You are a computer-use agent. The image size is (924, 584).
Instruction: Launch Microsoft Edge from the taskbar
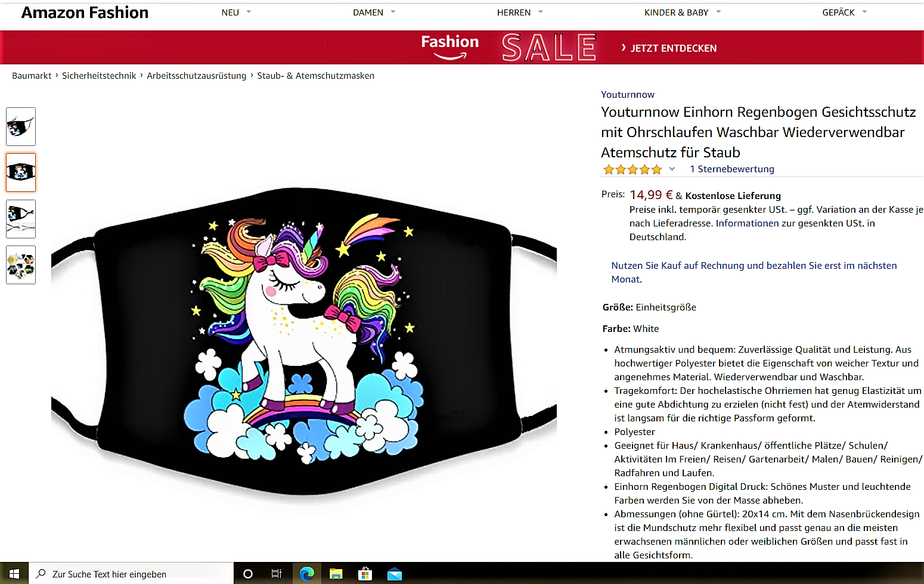tap(306, 574)
